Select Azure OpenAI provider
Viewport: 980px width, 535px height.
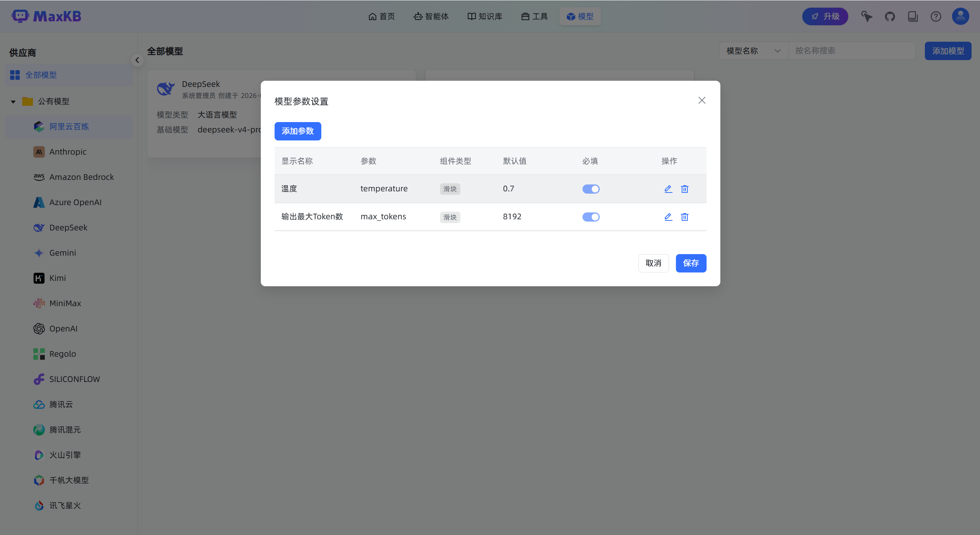69,202
